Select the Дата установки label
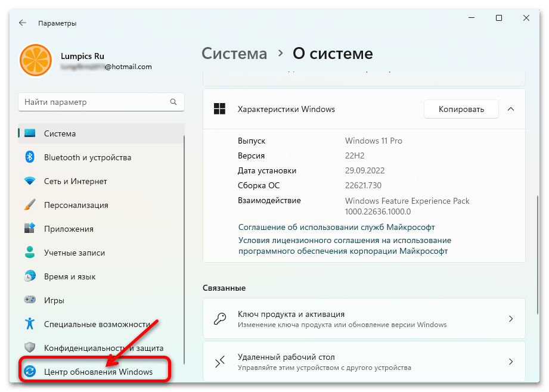Viewport: 549px width, 392px height. [x=267, y=171]
